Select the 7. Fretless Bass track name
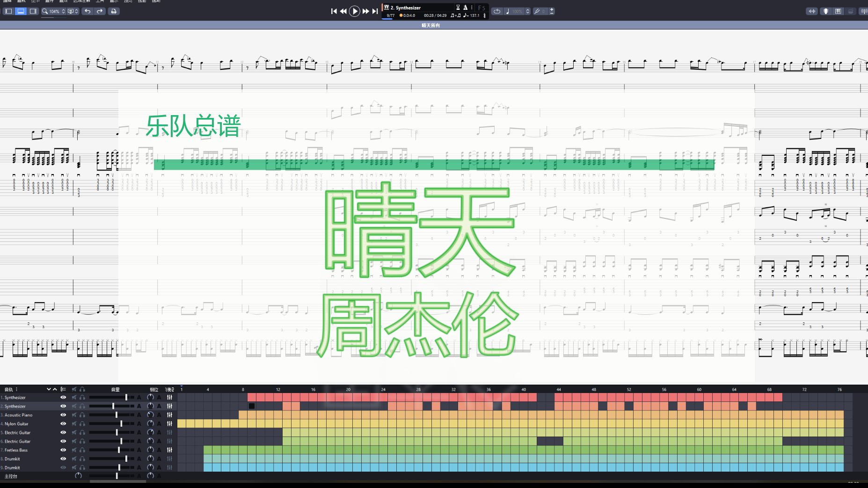868x488 pixels. (x=16, y=450)
